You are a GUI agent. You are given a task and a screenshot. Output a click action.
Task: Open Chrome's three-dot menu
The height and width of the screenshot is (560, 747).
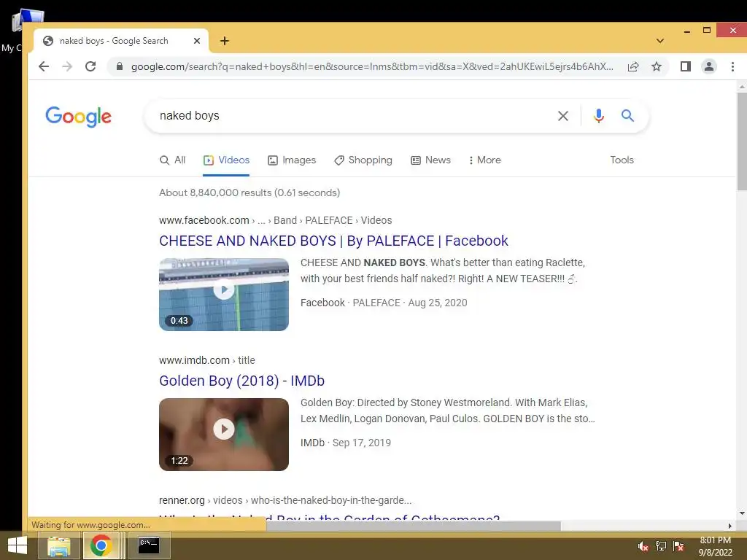tap(732, 66)
